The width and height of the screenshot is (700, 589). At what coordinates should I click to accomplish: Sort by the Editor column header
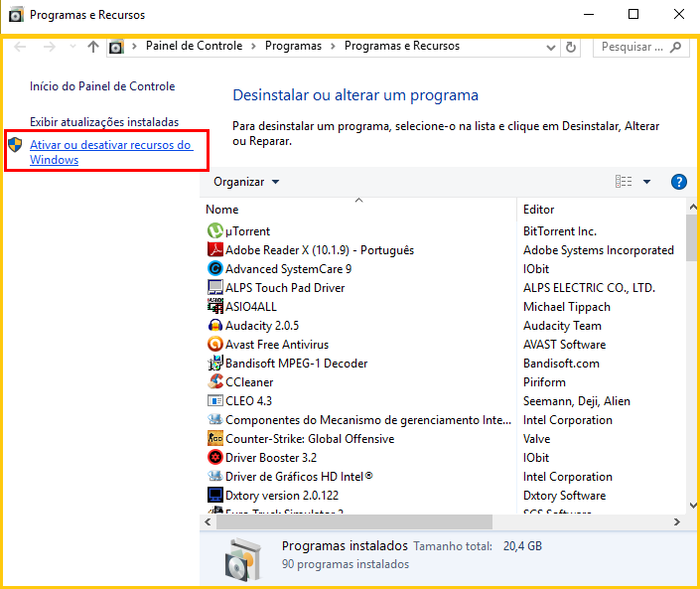click(602, 209)
